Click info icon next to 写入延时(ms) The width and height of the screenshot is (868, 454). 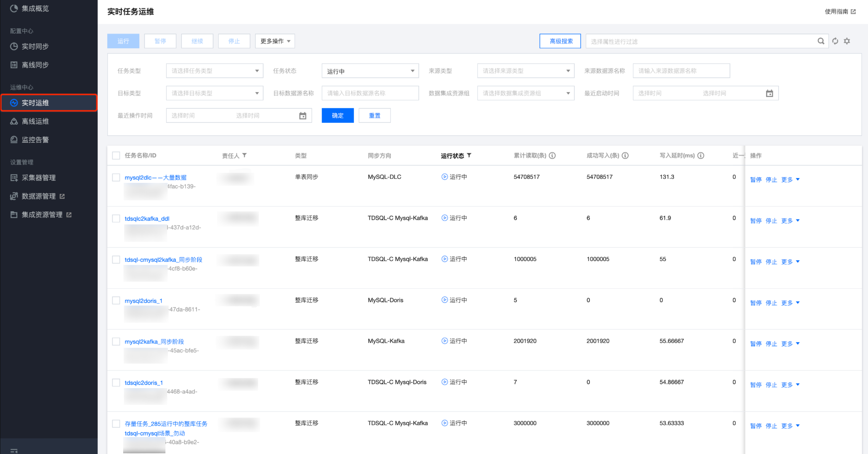701,155
